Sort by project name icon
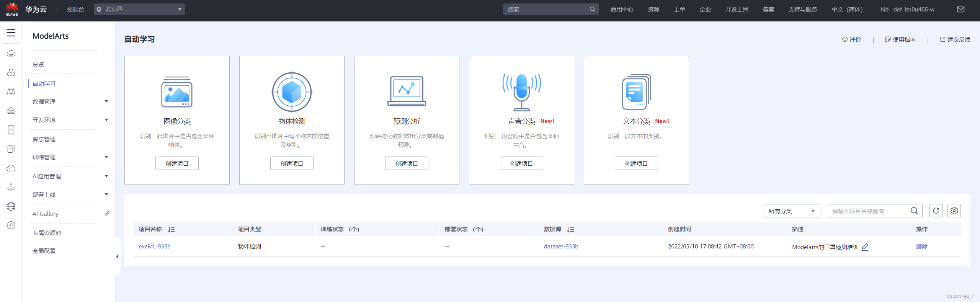The image size is (980, 302). pyautogui.click(x=171, y=230)
